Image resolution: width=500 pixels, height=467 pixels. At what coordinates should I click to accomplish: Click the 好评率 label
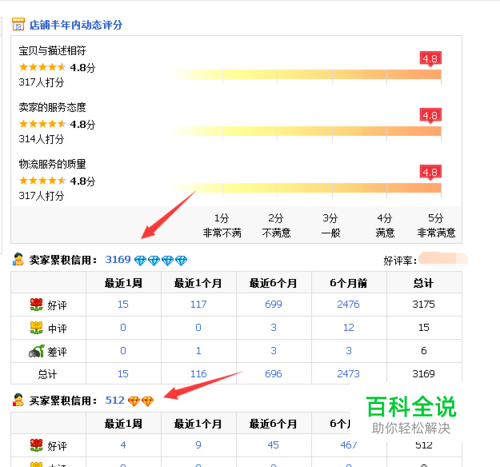pos(400,261)
